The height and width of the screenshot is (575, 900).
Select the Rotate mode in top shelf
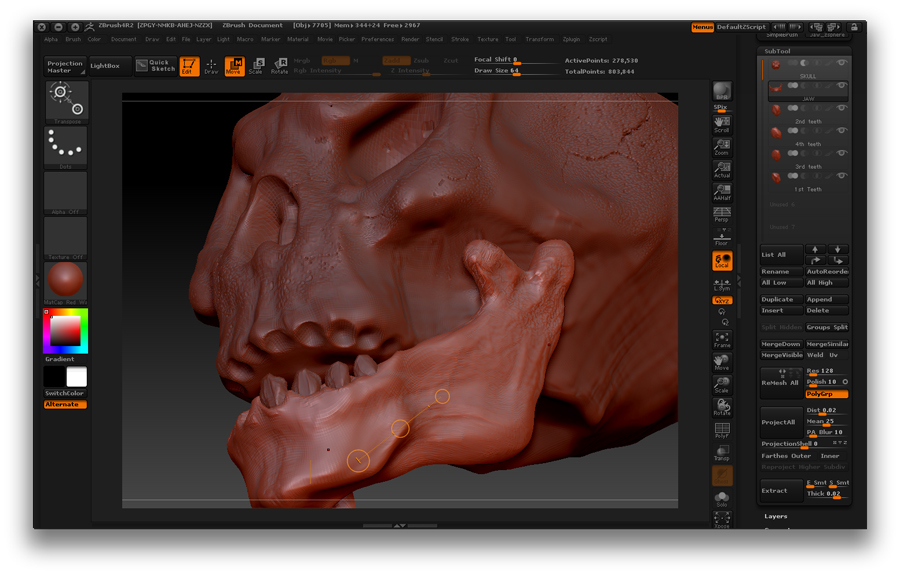(x=280, y=66)
